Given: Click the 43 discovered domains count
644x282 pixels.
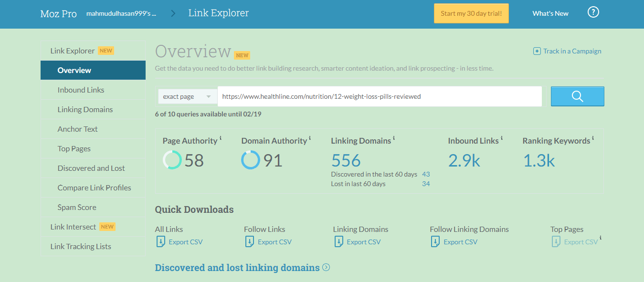Looking at the screenshot, I should tap(426, 174).
